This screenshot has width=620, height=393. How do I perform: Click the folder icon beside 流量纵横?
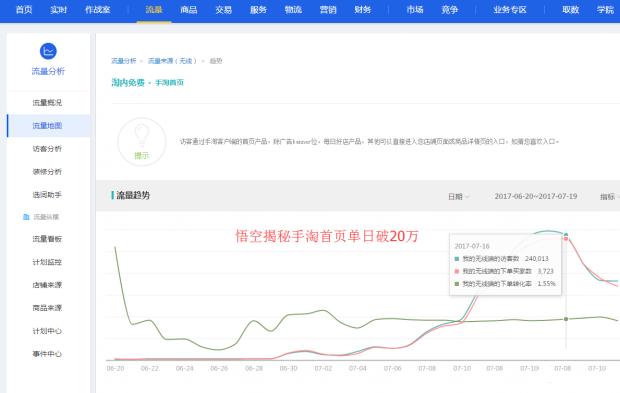click(x=26, y=217)
